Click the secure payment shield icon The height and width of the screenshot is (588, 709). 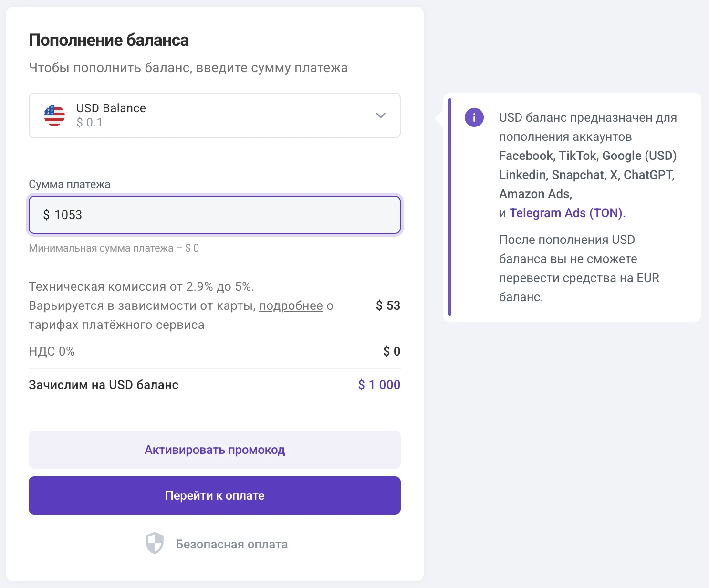pos(155,544)
